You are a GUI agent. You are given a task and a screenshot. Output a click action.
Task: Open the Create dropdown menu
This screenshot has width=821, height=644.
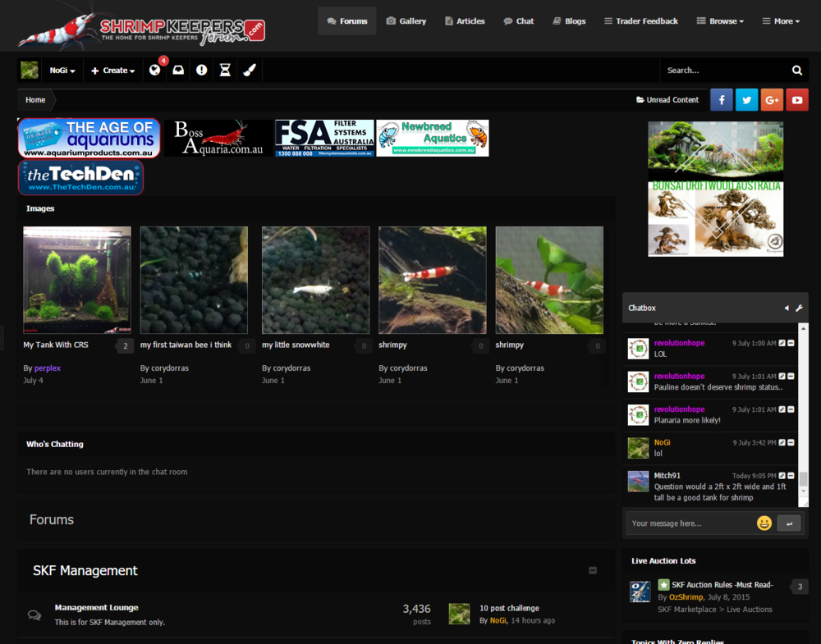click(x=112, y=70)
